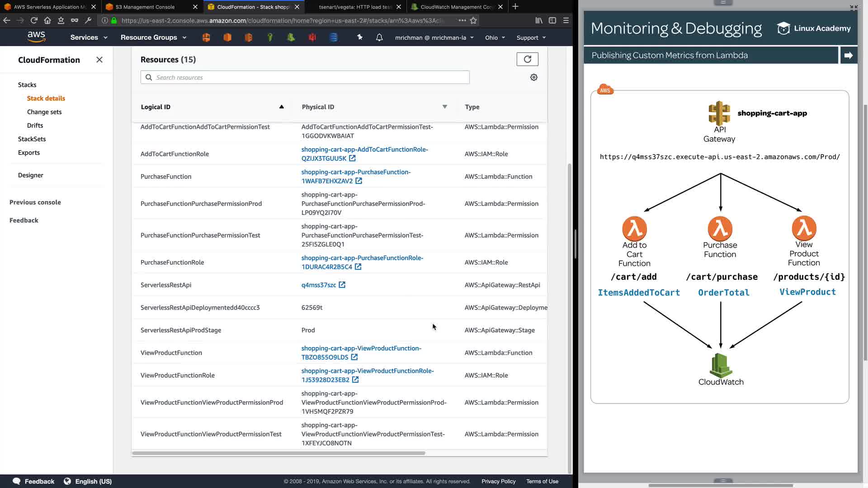Open external link icon beside q4mss37szc
The height and width of the screenshot is (488, 868).
342,285
